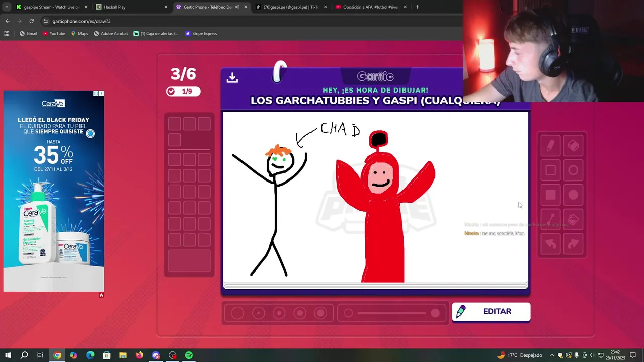Select the pencil drawing tool
The height and width of the screenshot is (362, 644).
coord(550,146)
